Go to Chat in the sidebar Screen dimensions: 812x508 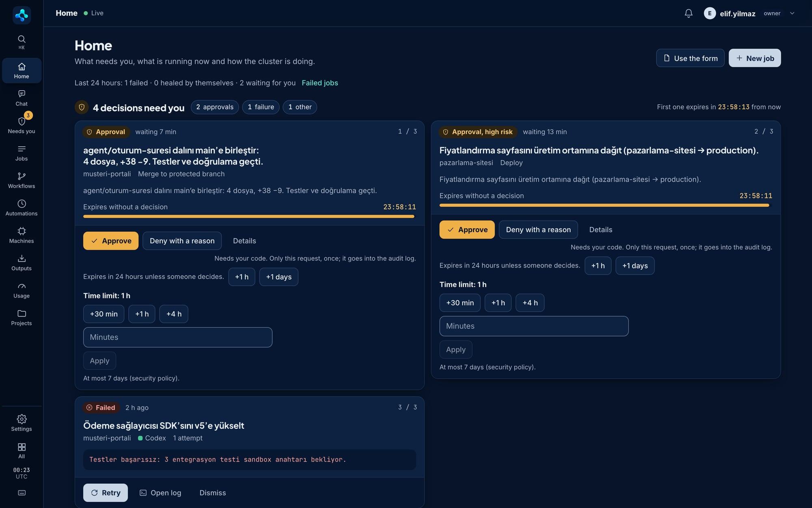click(22, 98)
